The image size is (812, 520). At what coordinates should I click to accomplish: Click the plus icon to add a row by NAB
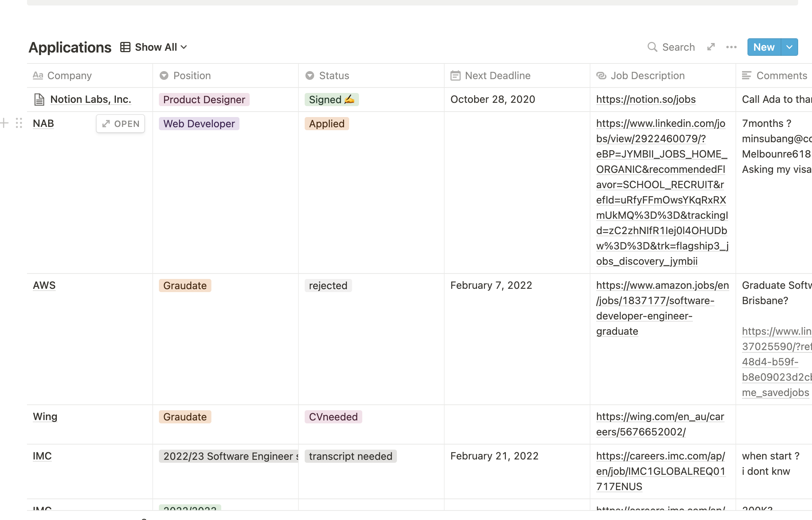[x=4, y=123]
